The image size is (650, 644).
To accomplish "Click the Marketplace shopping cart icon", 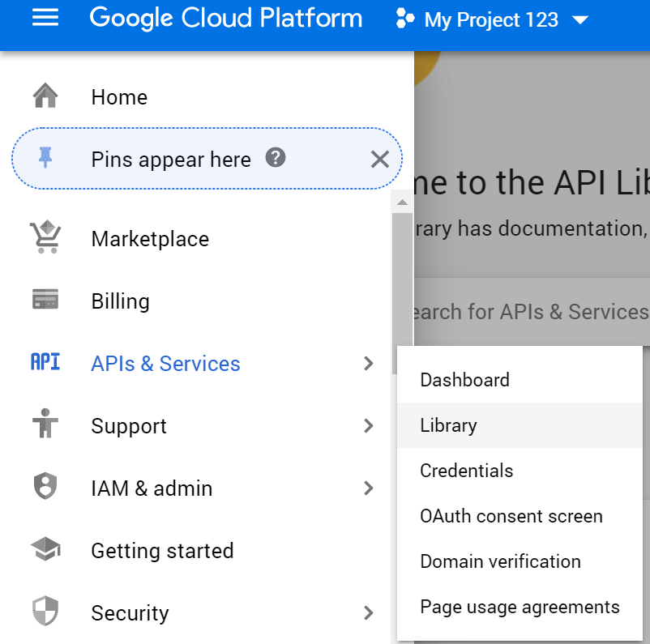I will pos(45,237).
